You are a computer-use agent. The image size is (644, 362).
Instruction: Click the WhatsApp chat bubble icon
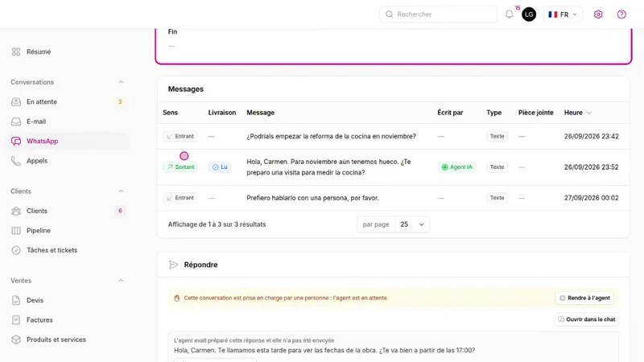click(x=16, y=142)
